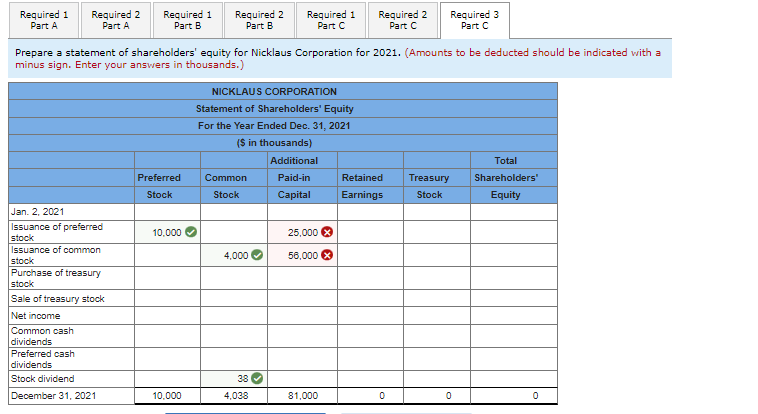Select Sale of treasury stock paid-in capital cell
This screenshot has height=414, width=758.
click(x=303, y=298)
